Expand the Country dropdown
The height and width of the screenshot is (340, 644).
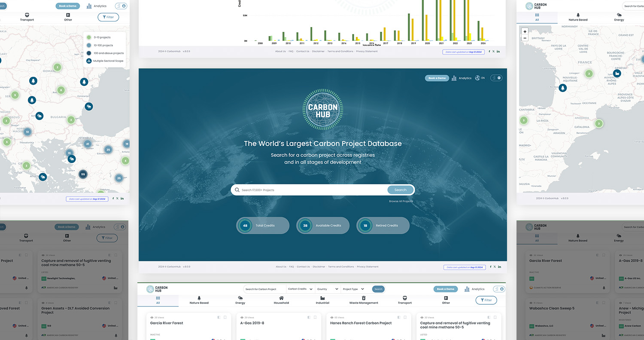pos(328,289)
